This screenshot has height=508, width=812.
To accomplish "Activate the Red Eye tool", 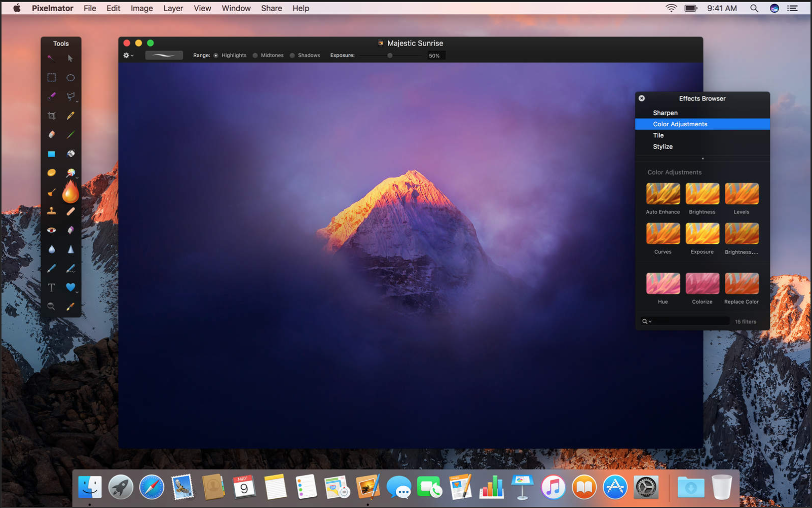I will [51, 230].
